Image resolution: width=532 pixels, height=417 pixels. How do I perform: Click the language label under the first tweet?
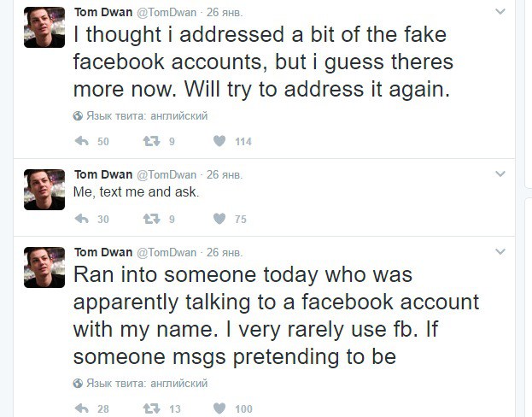[146, 115]
